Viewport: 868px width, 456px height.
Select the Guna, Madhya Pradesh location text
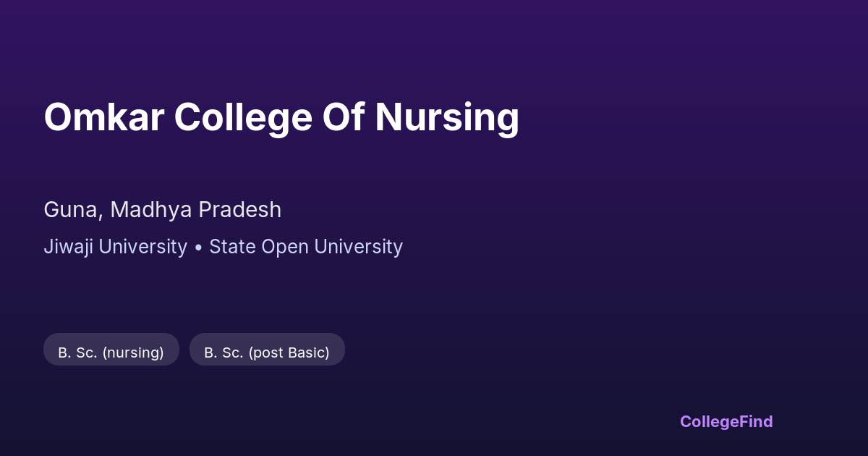click(162, 210)
